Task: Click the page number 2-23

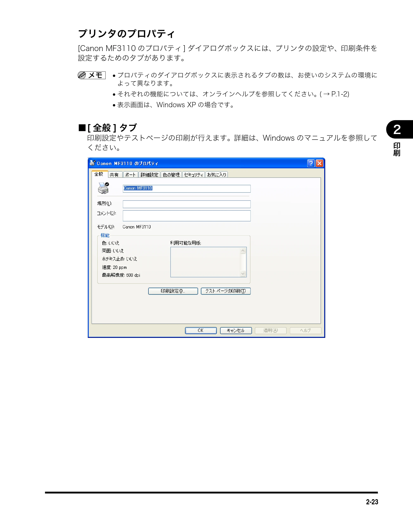Action: pos(372,502)
